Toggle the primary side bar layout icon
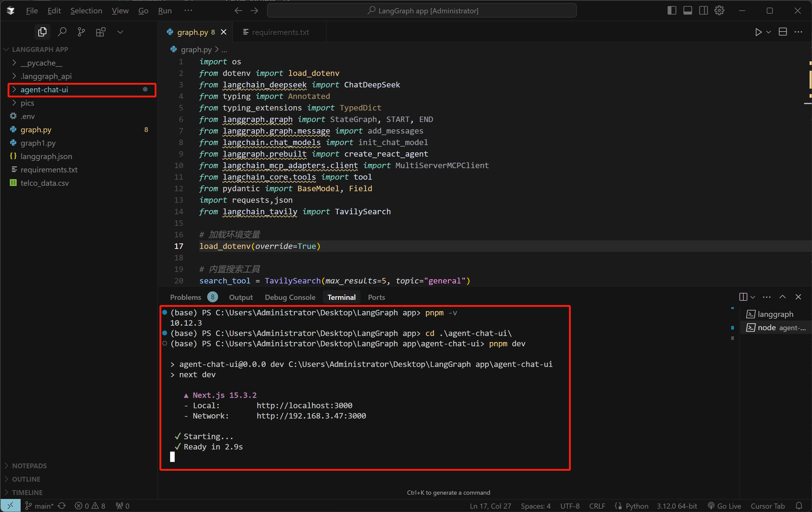812x512 pixels. [x=671, y=11]
